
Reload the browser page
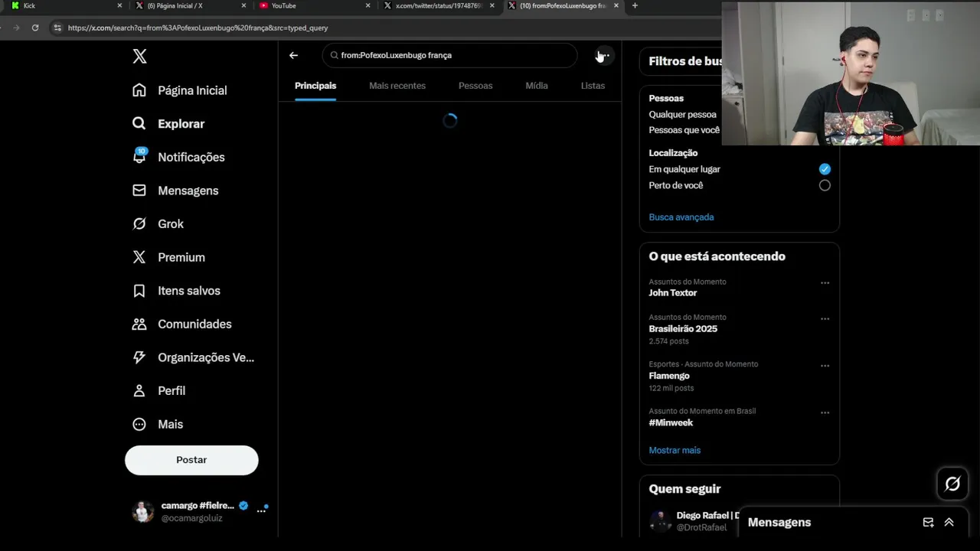pyautogui.click(x=35, y=28)
